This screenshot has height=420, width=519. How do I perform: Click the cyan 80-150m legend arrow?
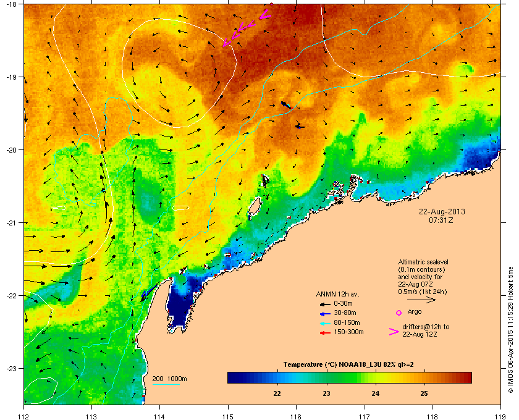click(x=325, y=323)
